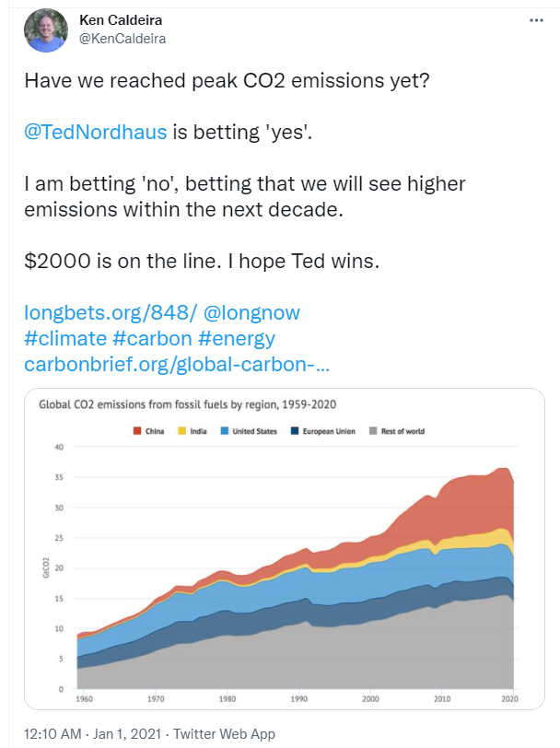Screen dimensions: 560x748
Task: Select the #carbon hashtag
Action: tap(152, 339)
